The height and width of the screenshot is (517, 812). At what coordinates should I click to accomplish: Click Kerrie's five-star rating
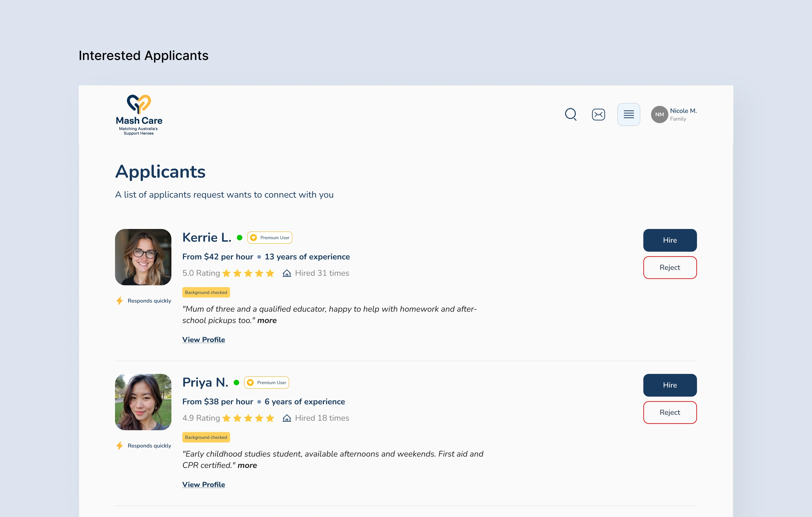[248, 273]
